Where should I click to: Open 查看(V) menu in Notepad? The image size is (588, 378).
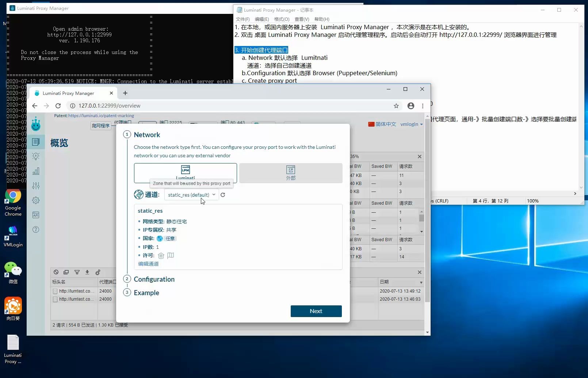click(302, 19)
